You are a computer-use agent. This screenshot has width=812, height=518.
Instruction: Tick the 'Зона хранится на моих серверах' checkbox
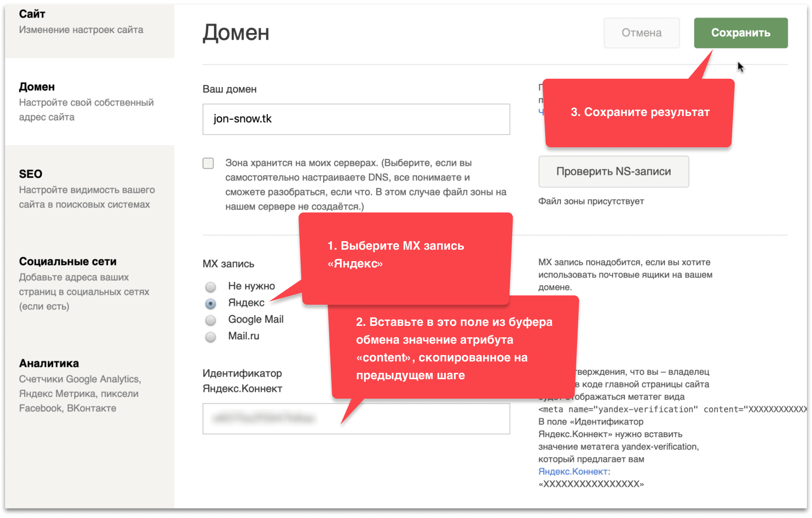(208, 163)
